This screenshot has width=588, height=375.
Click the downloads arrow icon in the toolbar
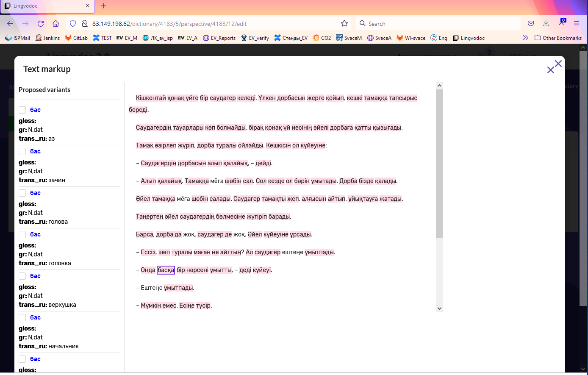pos(546,23)
